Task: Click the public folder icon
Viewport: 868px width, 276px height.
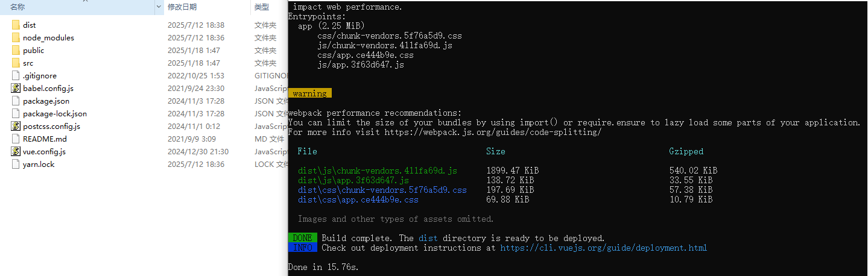Action: pyautogui.click(x=16, y=51)
